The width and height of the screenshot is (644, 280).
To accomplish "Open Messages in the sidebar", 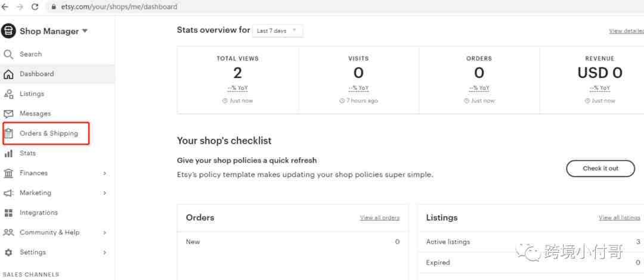I will [x=35, y=113].
